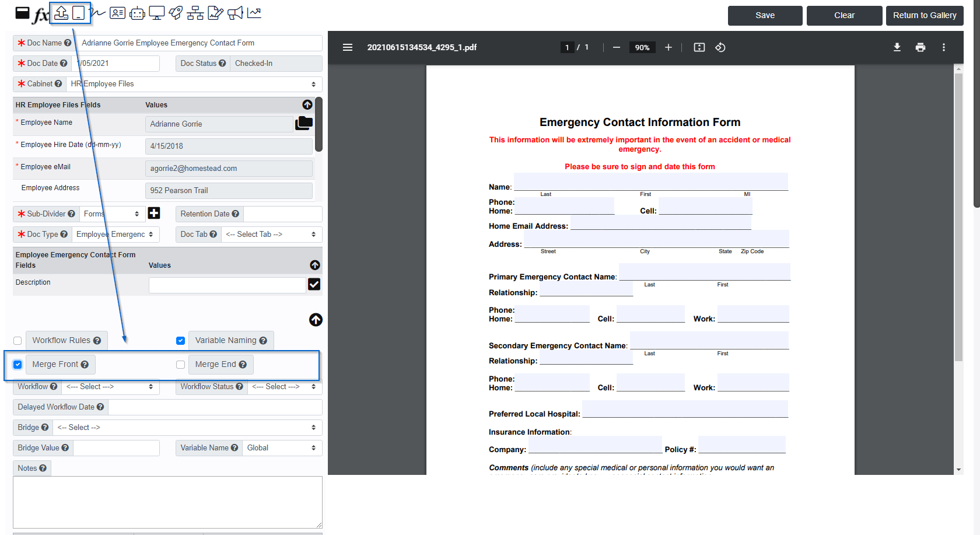Open the Doc Tab Select Tab dropdown
This screenshot has width=980, height=535.
(x=272, y=235)
